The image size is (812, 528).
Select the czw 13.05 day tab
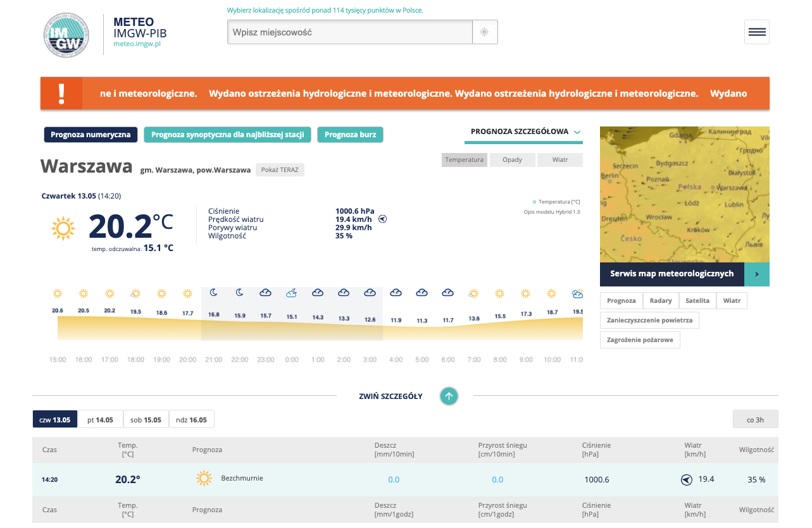coord(55,419)
